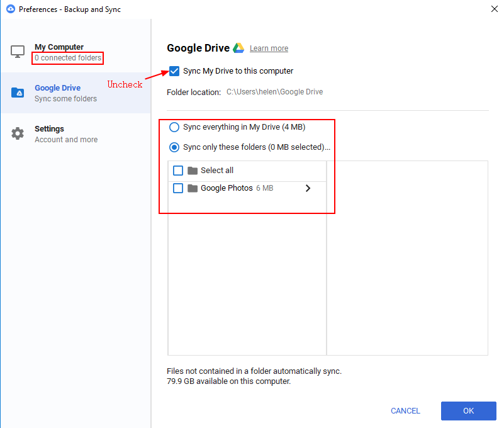Tick the Select all checkbox
The height and width of the screenshot is (428, 504).
[x=178, y=171]
